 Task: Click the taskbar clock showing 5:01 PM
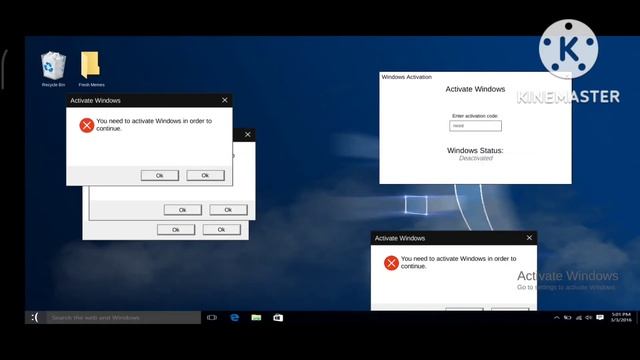[621, 317]
